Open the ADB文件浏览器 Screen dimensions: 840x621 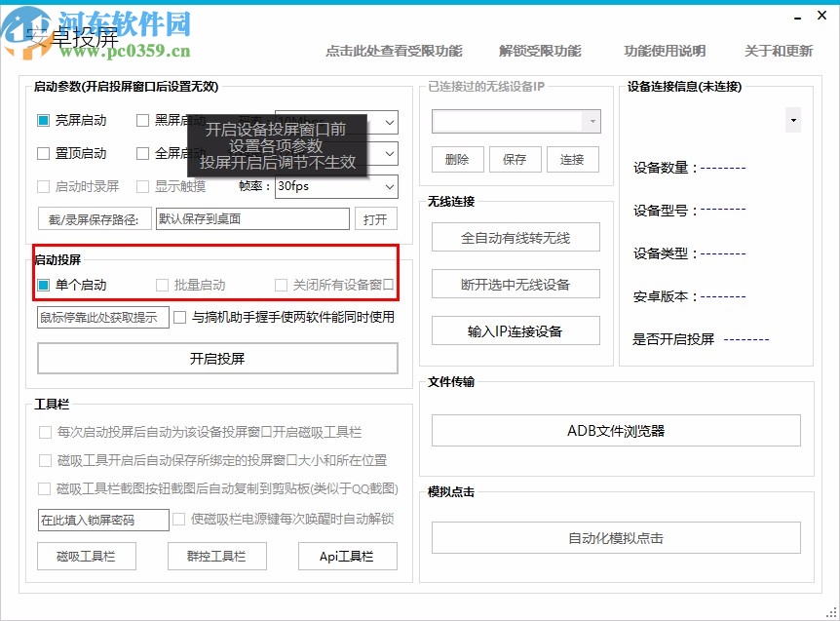[x=617, y=429]
